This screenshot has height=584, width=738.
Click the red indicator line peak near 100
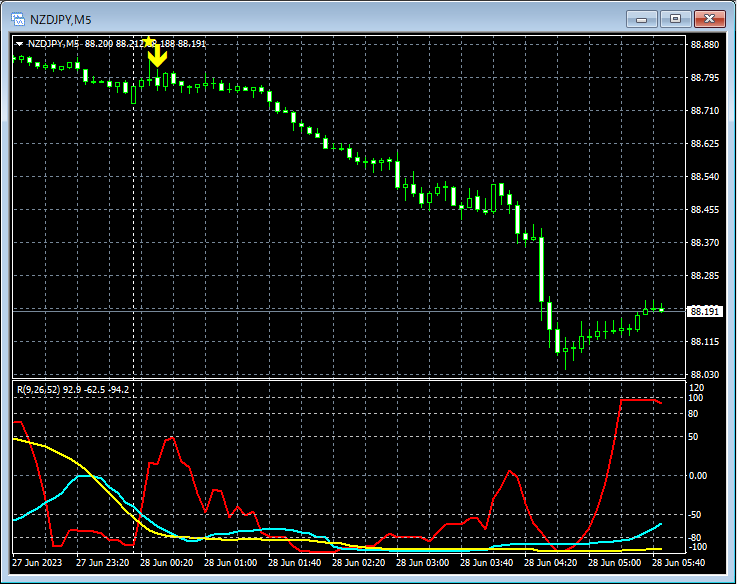(638, 400)
